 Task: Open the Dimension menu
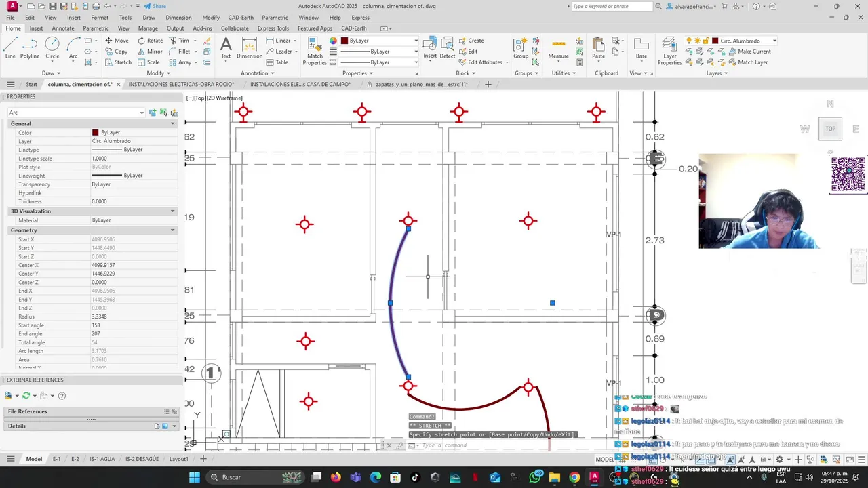[178, 18]
